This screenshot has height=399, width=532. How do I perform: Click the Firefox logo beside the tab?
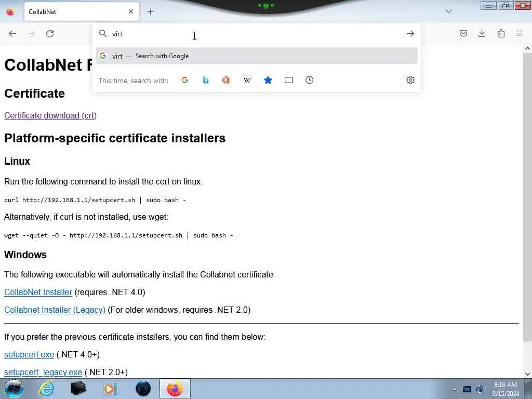10,12
